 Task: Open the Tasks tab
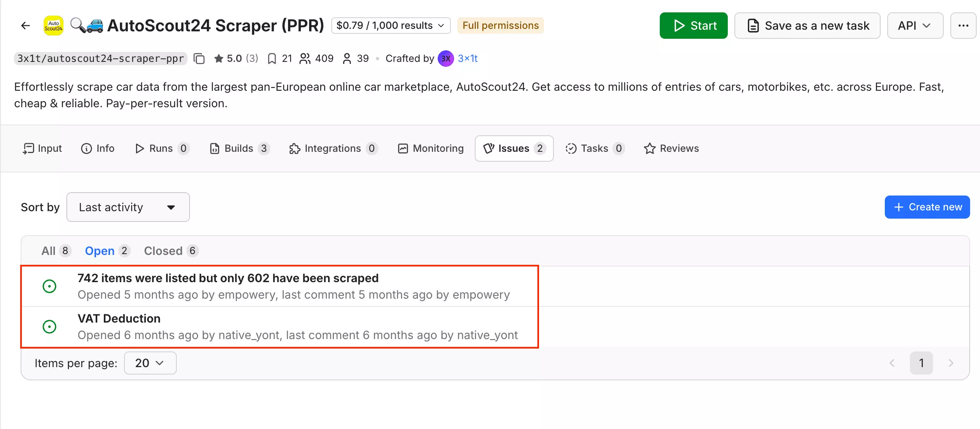pos(595,148)
